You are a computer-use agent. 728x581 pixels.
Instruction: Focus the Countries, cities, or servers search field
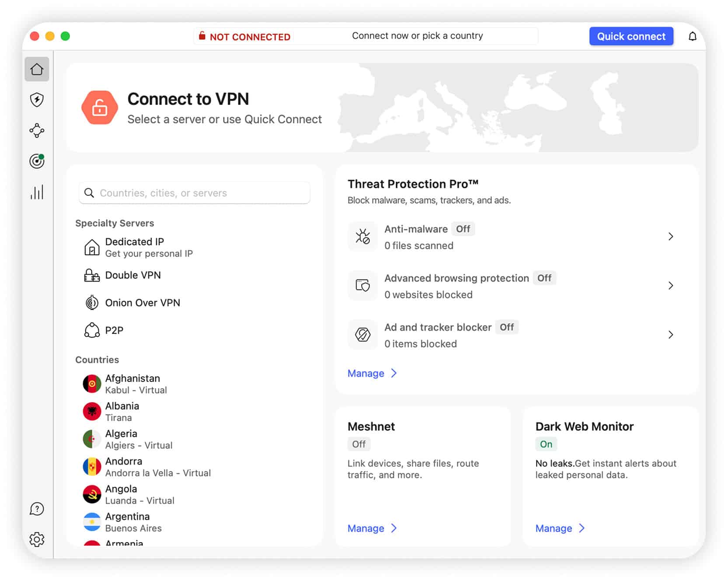[x=195, y=193]
